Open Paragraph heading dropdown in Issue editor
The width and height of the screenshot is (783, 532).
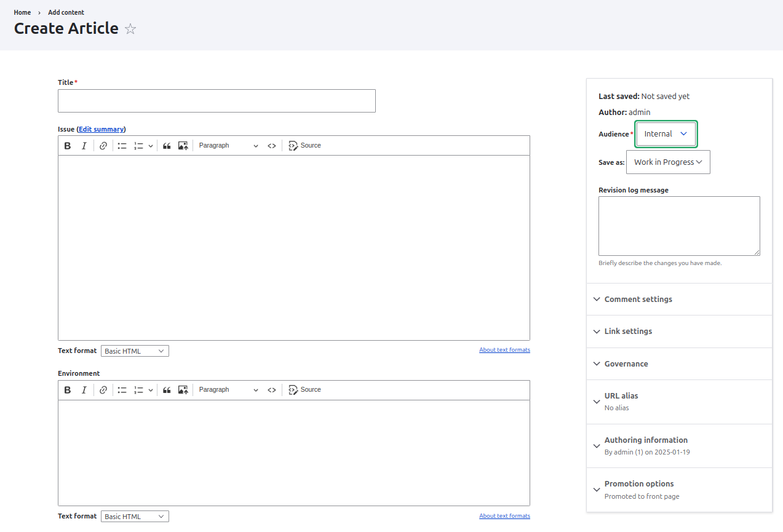(x=229, y=146)
